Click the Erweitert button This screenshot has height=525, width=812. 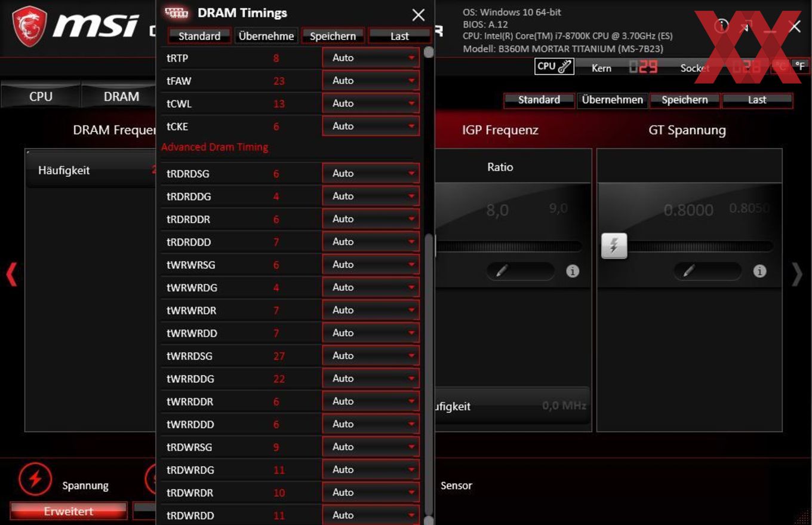pyautogui.click(x=69, y=511)
